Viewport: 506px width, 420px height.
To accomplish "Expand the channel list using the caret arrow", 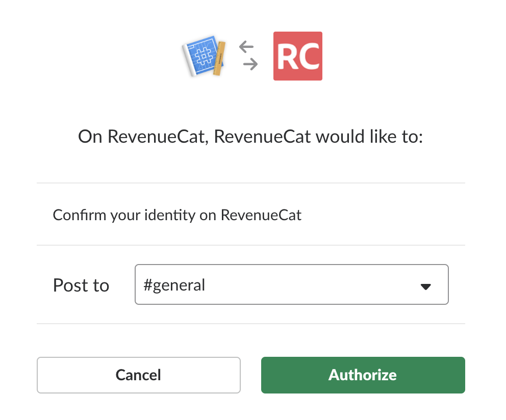I will [x=425, y=286].
